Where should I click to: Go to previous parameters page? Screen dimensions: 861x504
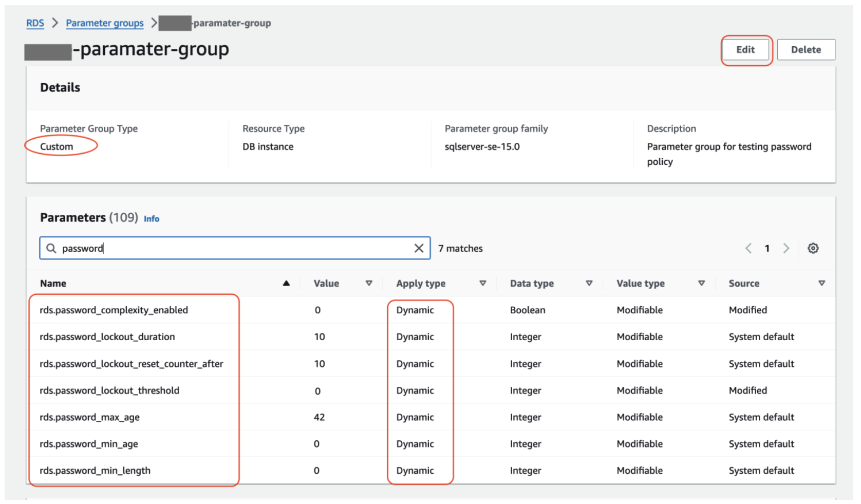pos(748,248)
